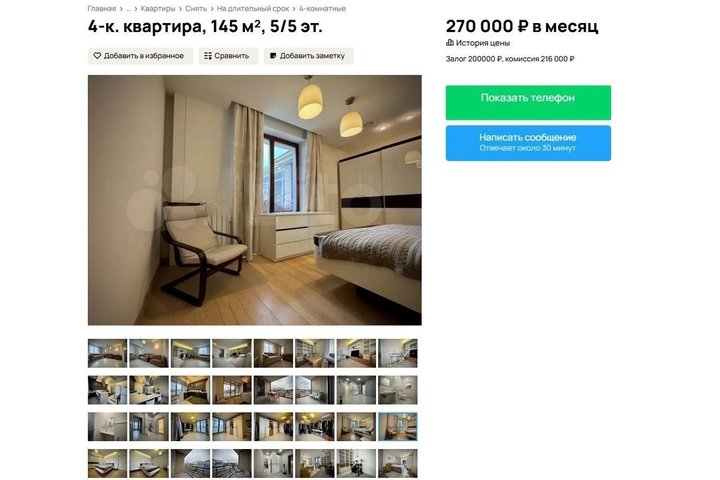Expand the collapsed breadcrumb ellipsis
Screen dimensions: 720x480
(x=128, y=8)
